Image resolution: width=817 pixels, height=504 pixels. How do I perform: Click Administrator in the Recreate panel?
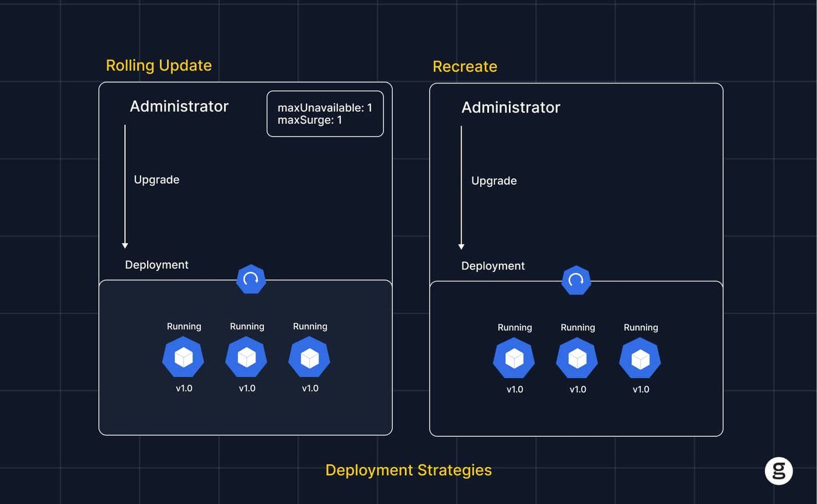(x=511, y=107)
